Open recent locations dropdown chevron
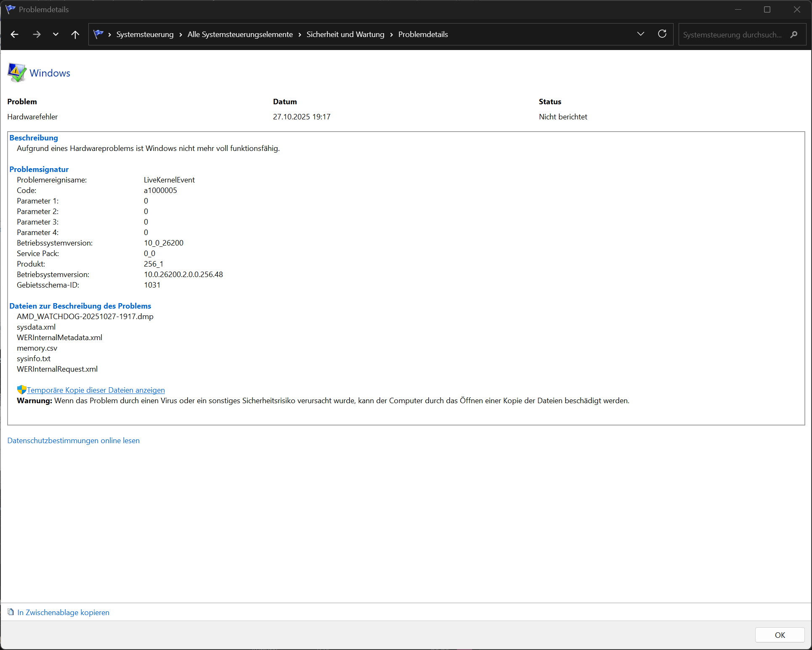 [56, 34]
